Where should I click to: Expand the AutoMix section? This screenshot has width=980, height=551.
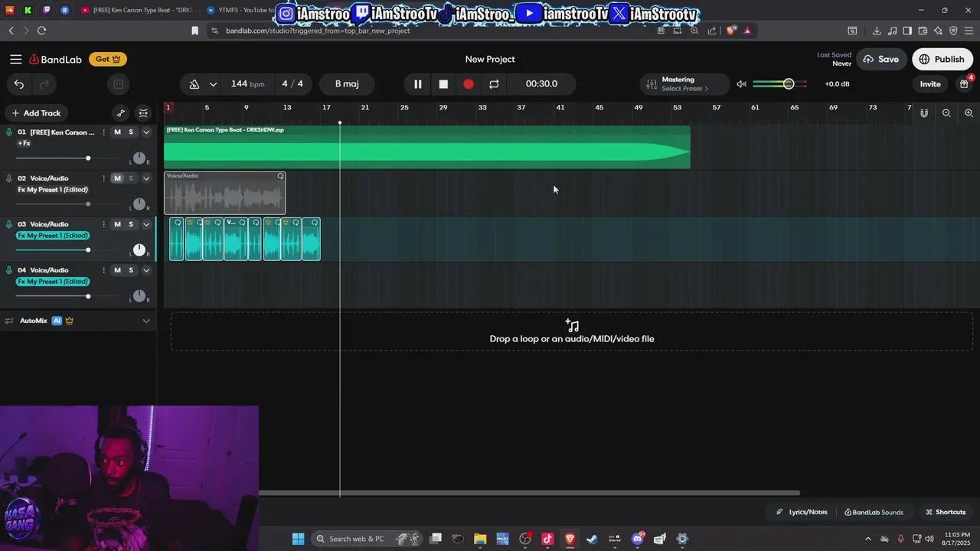[146, 321]
